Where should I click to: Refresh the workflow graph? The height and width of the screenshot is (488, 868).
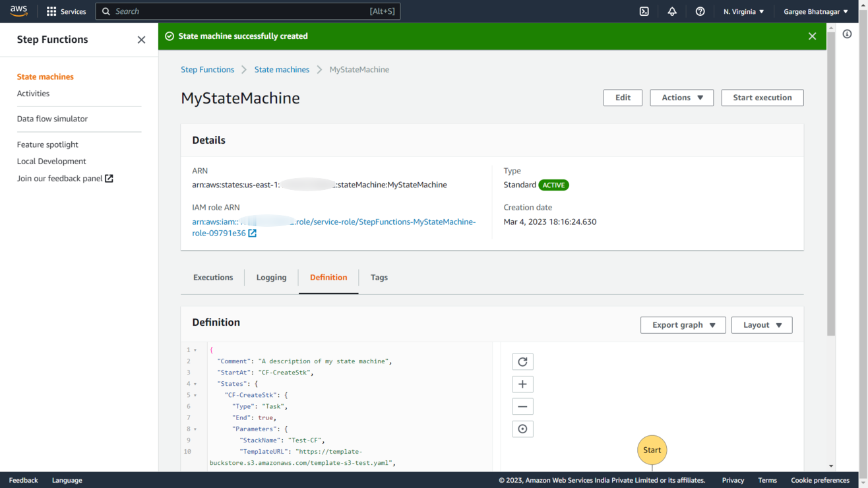point(522,361)
